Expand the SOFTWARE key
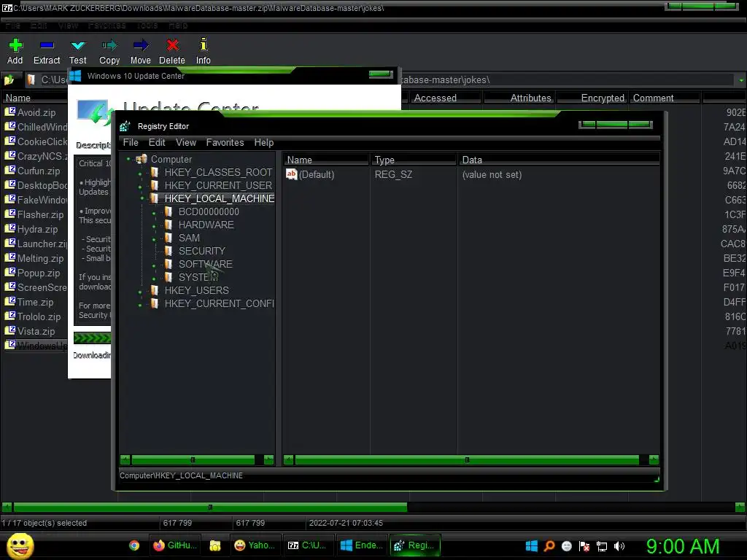The image size is (747, 560). pos(154,265)
